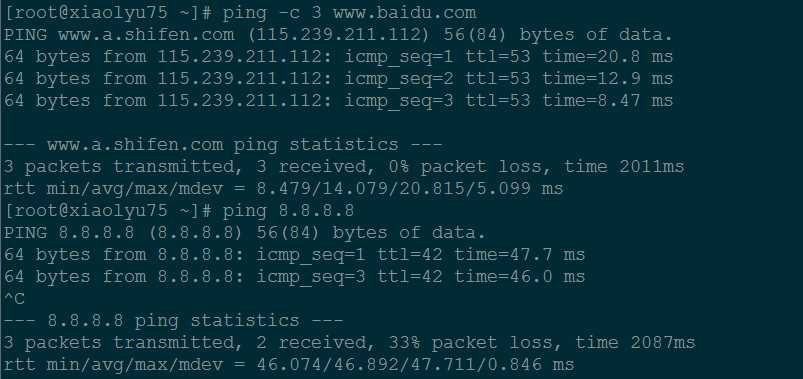803x379 pixels.
Task: Click IP 115.239.211.112 in icmp_seq=1 line
Action: (239, 56)
